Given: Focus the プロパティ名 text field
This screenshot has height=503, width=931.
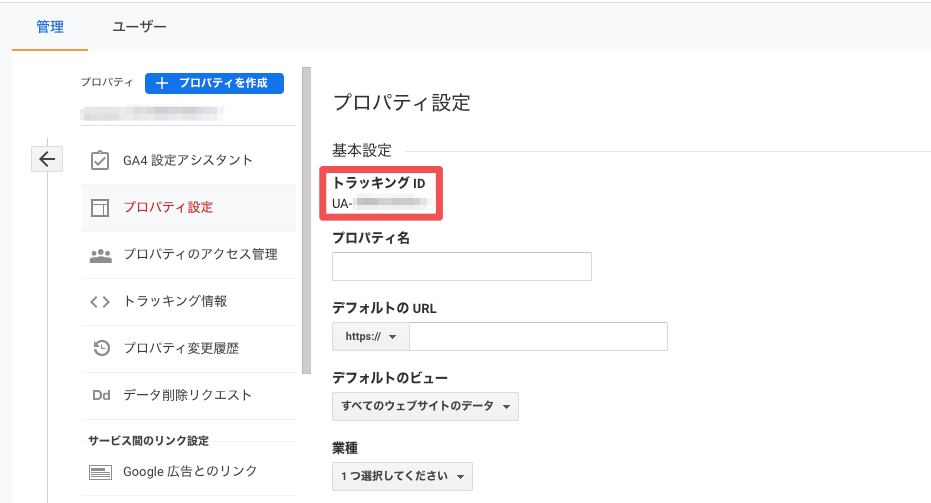Looking at the screenshot, I should click(x=461, y=267).
